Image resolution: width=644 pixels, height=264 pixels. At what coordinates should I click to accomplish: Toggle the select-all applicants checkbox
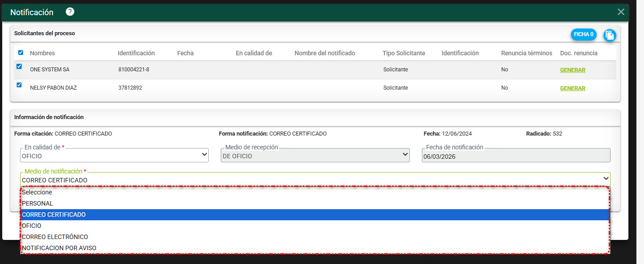pos(21,53)
